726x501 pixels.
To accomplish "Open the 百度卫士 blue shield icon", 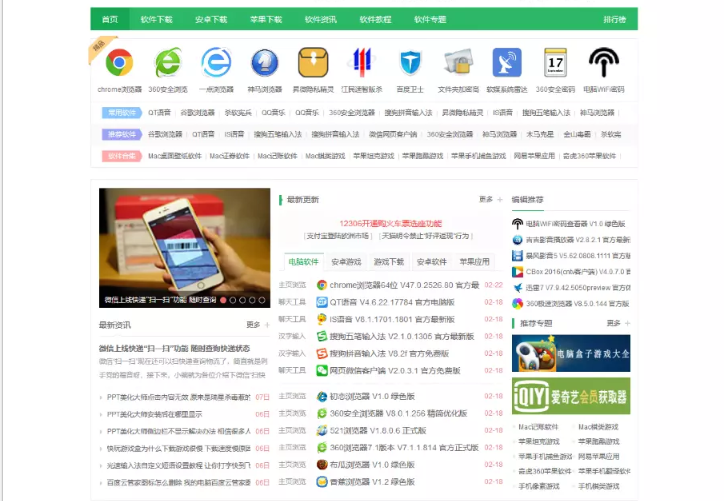I will [410, 63].
